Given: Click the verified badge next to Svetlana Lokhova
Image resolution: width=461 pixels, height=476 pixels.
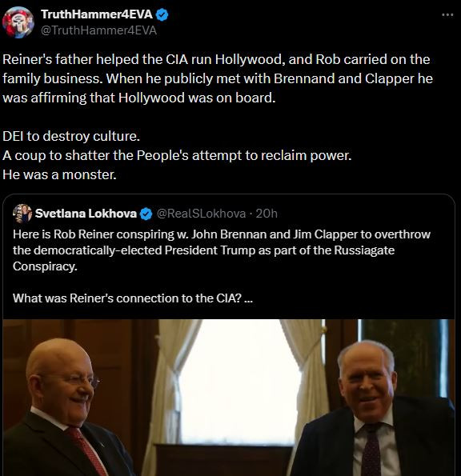Looking at the screenshot, I should 146,214.
